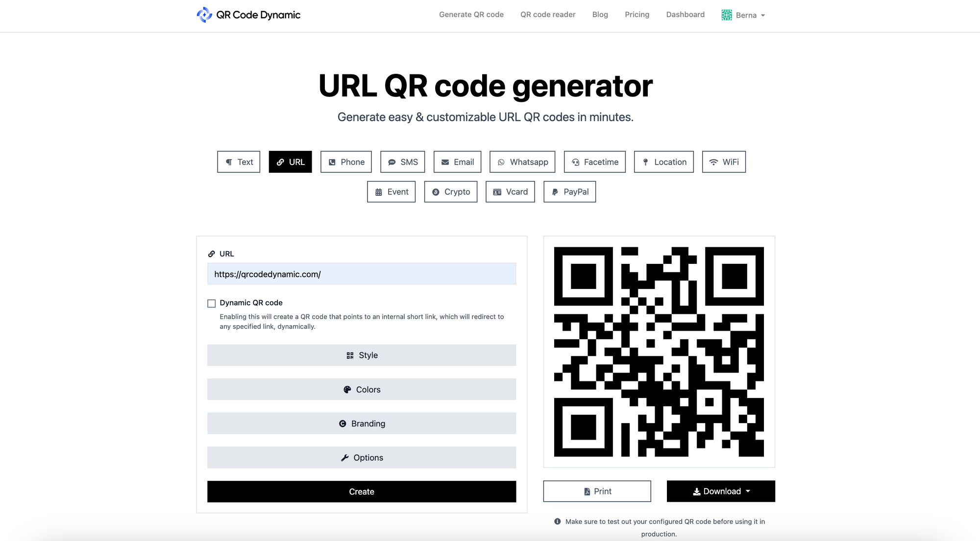Open the Download dropdown menu
The height and width of the screenshot is (541, 980).
click(x=721, y=491)
